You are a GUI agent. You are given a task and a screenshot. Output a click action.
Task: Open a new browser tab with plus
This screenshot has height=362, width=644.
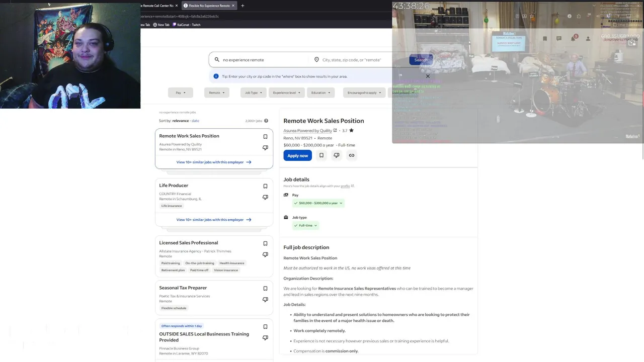coord(243,6)
